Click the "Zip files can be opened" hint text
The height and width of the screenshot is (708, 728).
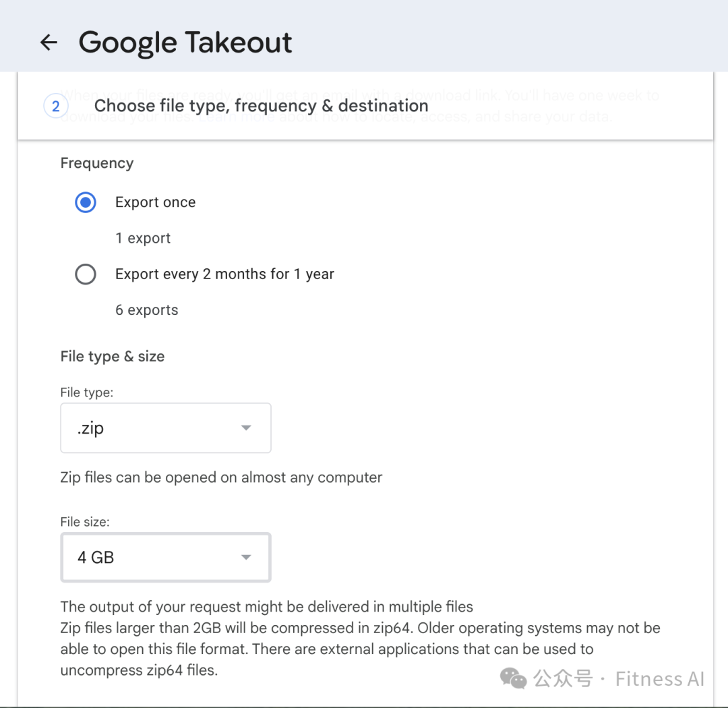(221, 478)
